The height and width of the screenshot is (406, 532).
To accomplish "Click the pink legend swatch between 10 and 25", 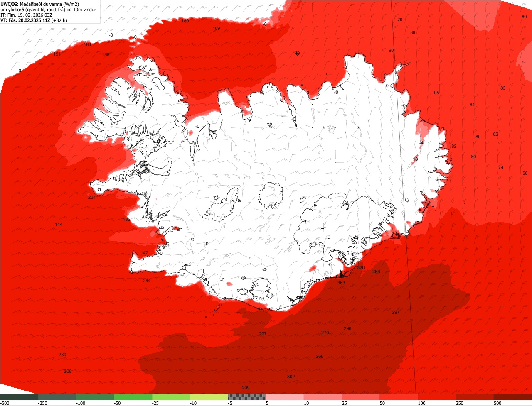I will 323,397.
